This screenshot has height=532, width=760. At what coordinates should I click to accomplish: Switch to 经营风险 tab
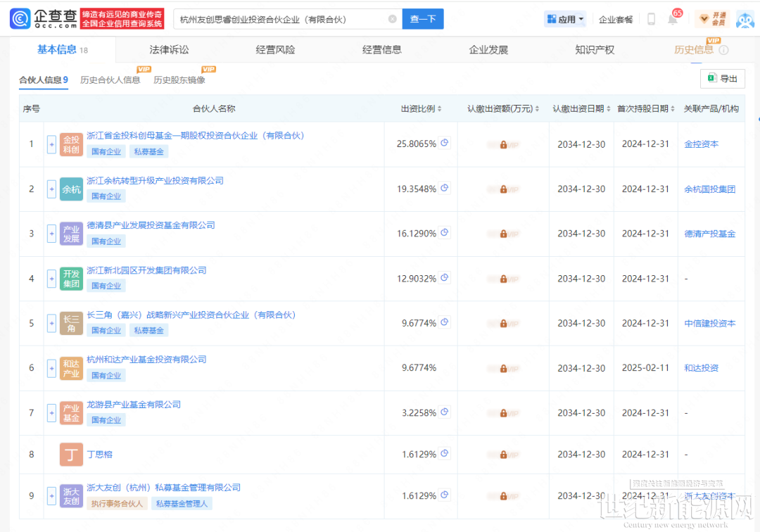pyautogui.click(x=275, y=49)
